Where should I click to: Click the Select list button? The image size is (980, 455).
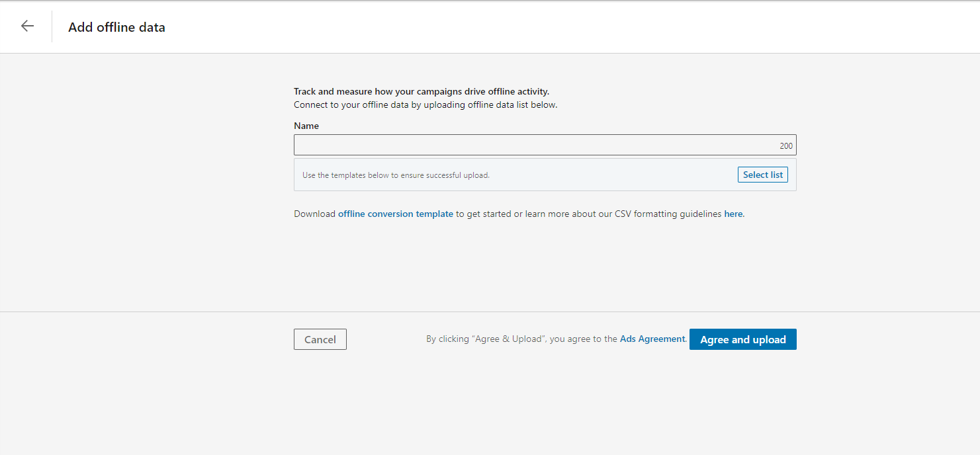[x=762, y=175]
